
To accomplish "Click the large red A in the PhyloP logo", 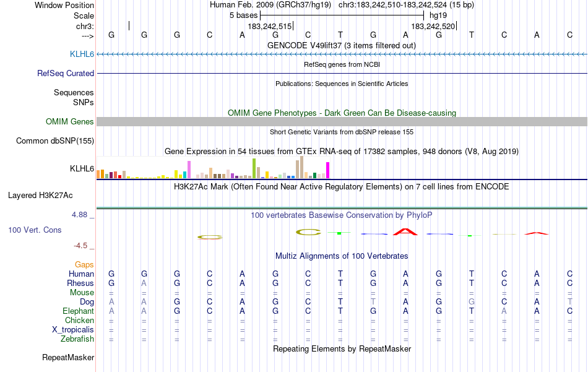I will [x=405, y=231].
